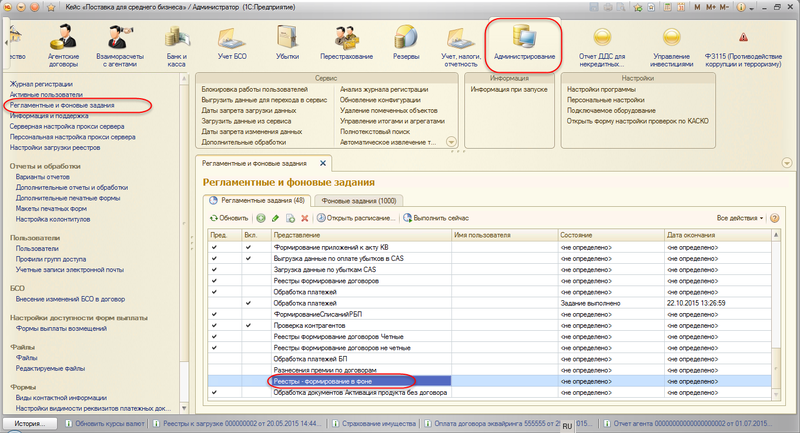
Task: Switch to Фоновые задания (1000) tab
Action: (x=359, y=200)
